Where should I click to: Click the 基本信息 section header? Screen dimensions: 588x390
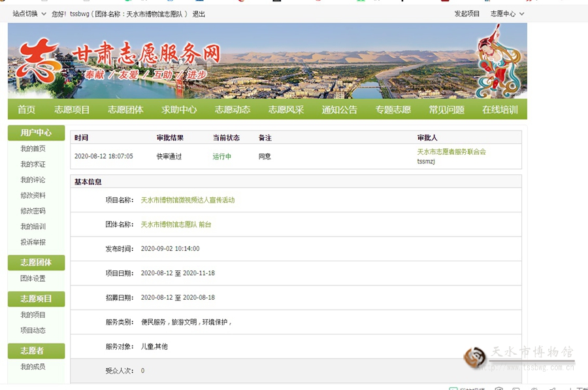pos(88,182)
